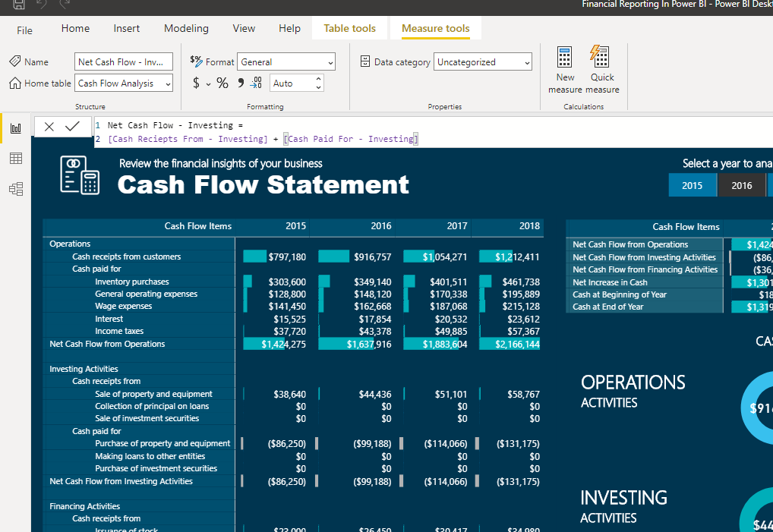Commit the formula with the checkmark
The image size is (773, 532).
[x=72, y=127]
